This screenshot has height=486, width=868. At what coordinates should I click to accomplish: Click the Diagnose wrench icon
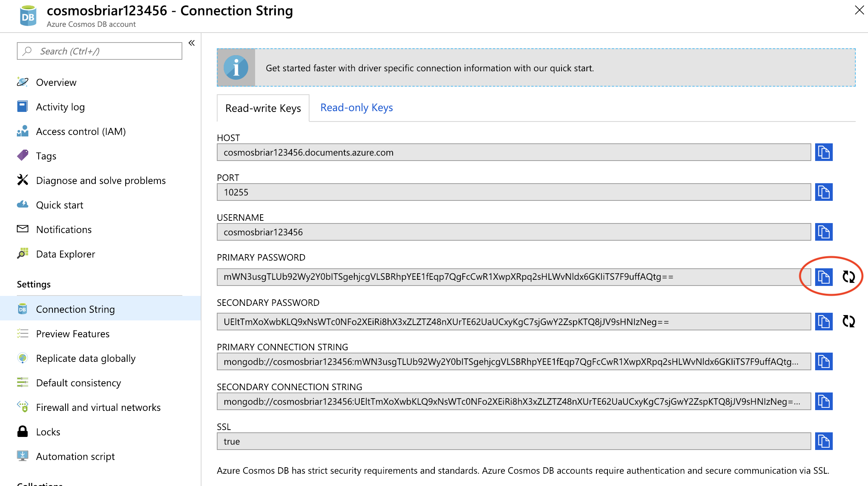(x=23, y=180)
